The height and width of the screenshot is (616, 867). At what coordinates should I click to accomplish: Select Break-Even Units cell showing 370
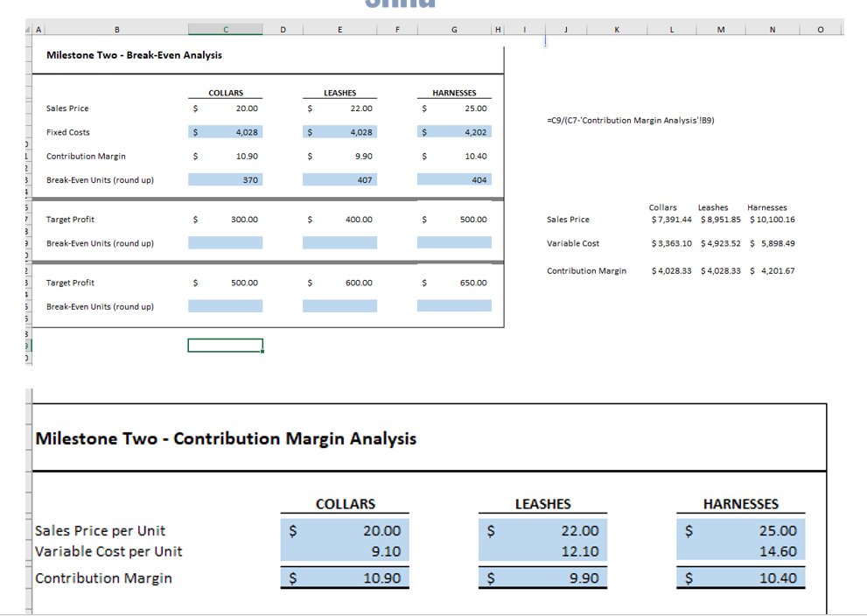tap(225, 179)
